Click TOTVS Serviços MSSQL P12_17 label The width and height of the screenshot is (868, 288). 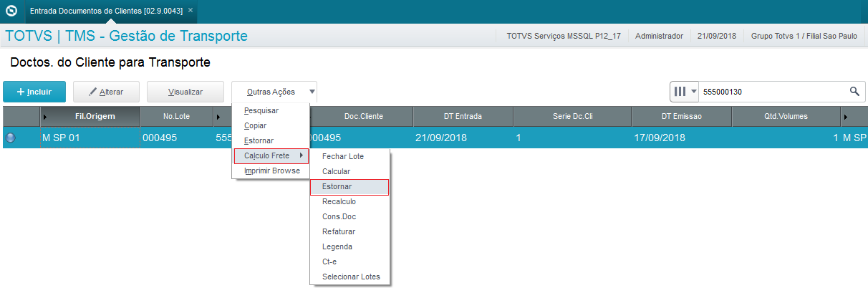[x=563, y=35]
